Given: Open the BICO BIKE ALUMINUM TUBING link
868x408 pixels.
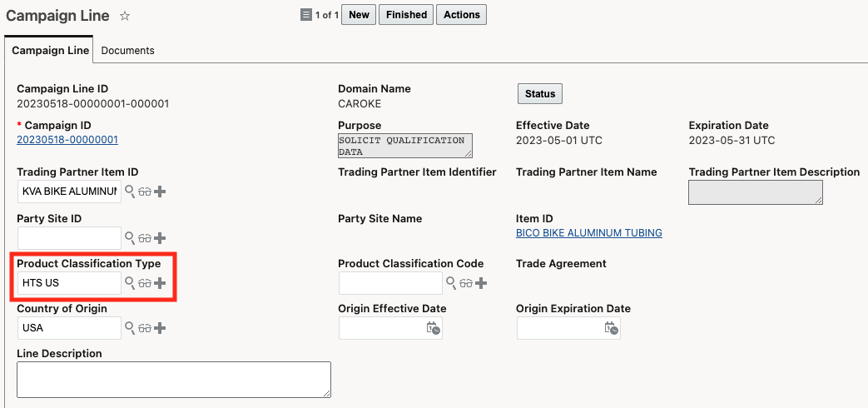Looking at the screenshot, I should pos(589,233).
